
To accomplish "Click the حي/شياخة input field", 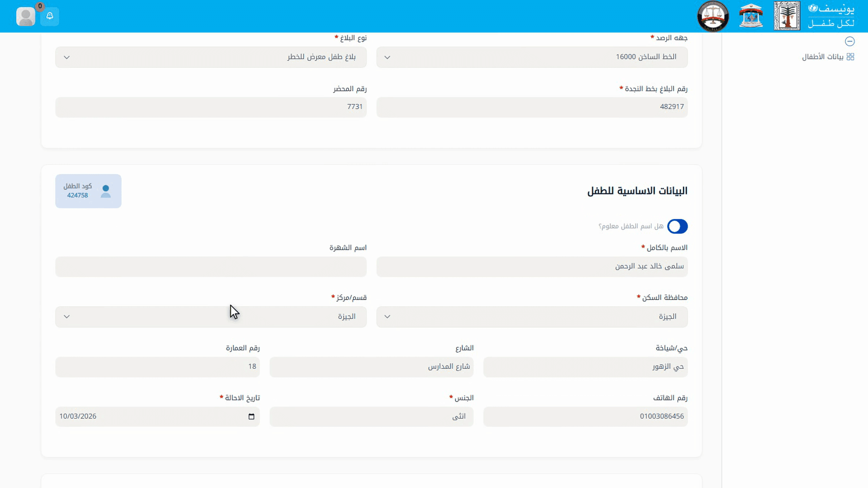I will click(x=585, y=367).
